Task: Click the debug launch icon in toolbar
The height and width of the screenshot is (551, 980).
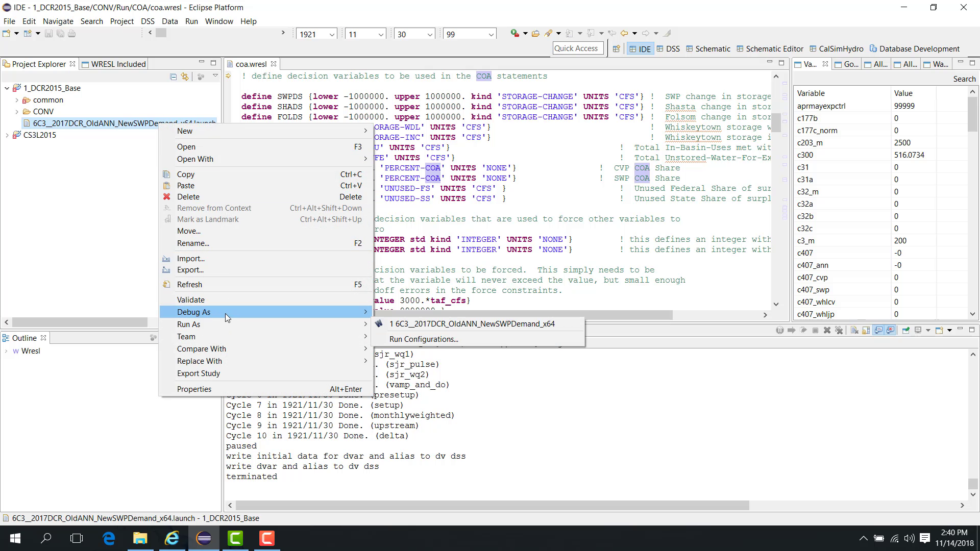Action: pos(514,34)
